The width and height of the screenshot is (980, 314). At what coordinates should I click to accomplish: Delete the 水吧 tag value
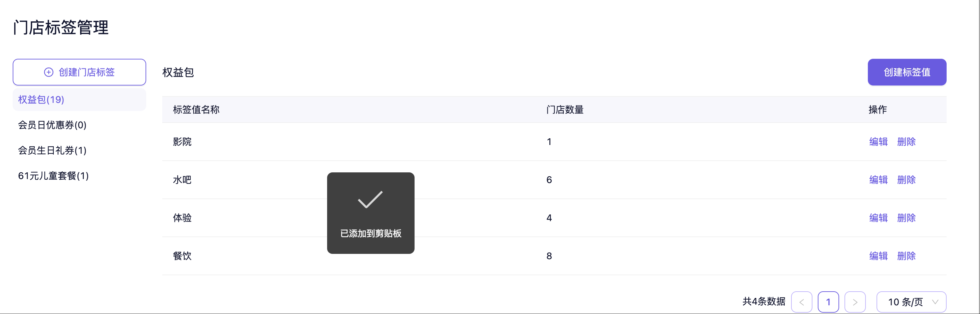tap(906, 180)
